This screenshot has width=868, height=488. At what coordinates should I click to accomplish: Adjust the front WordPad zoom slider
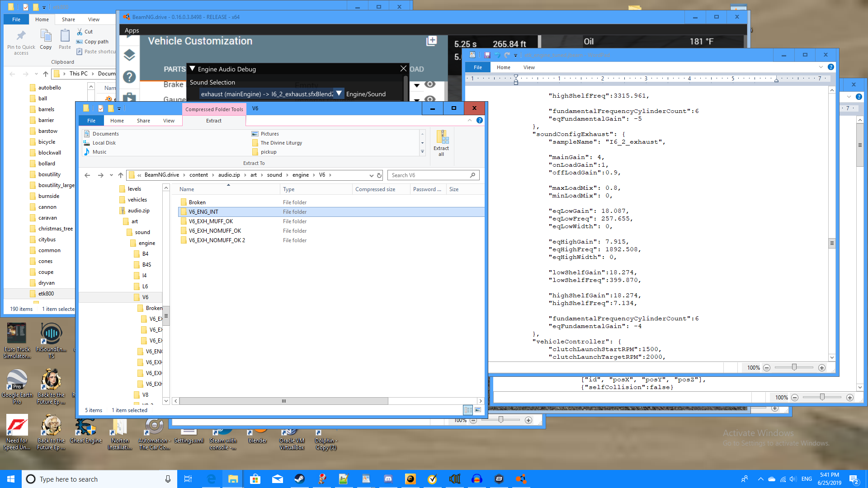coord(794,367)
